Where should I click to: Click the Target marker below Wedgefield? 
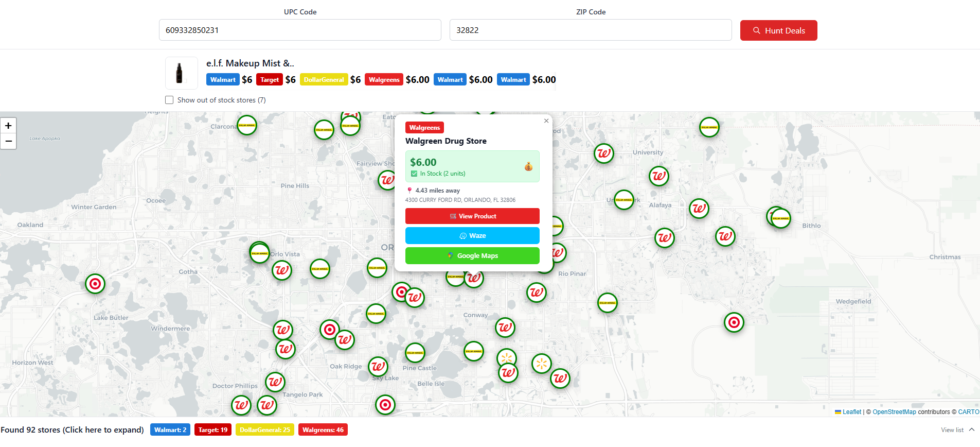click(734, 322)
